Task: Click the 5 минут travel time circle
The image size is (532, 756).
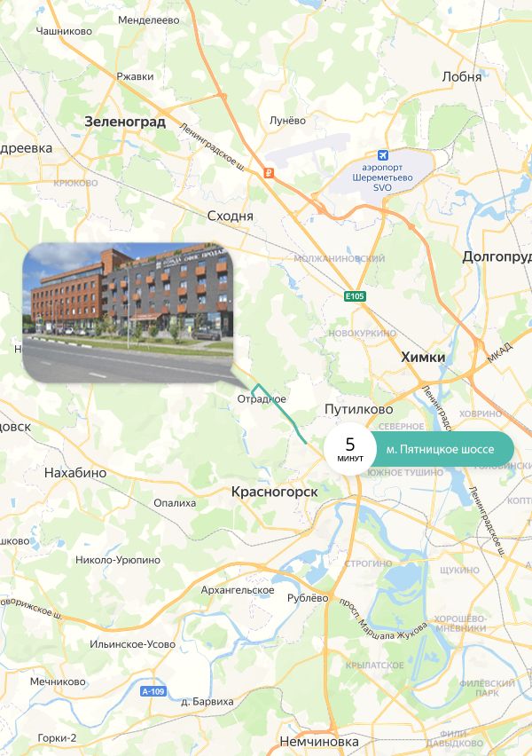Action: (350, 449)
